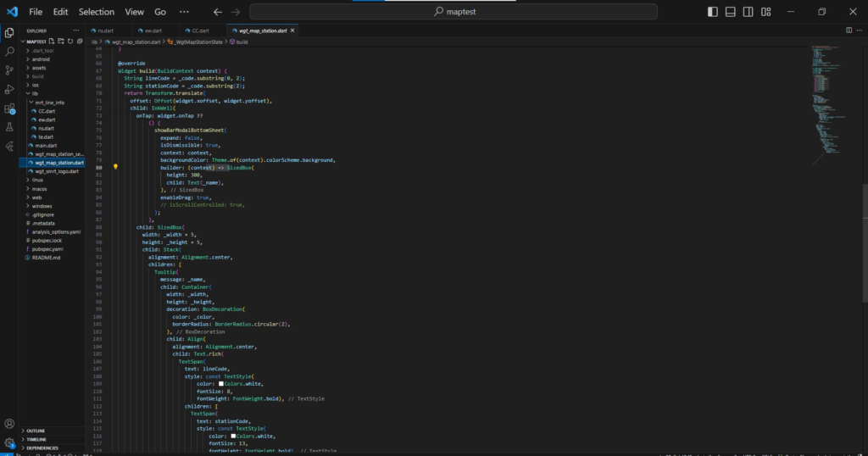Toggle the bottom Panel layout button
The width and height of the screenshot is (868, 456).
(x=732, y=12)
